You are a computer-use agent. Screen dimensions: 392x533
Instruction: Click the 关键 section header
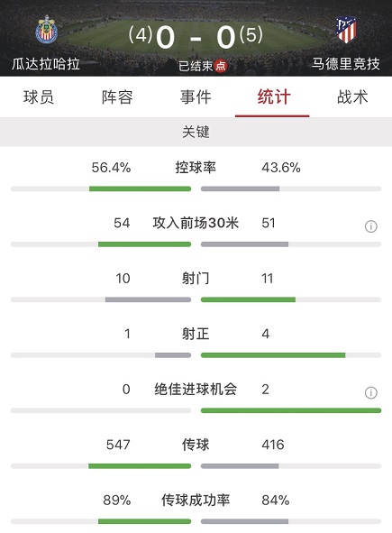[x=196, y=132]
